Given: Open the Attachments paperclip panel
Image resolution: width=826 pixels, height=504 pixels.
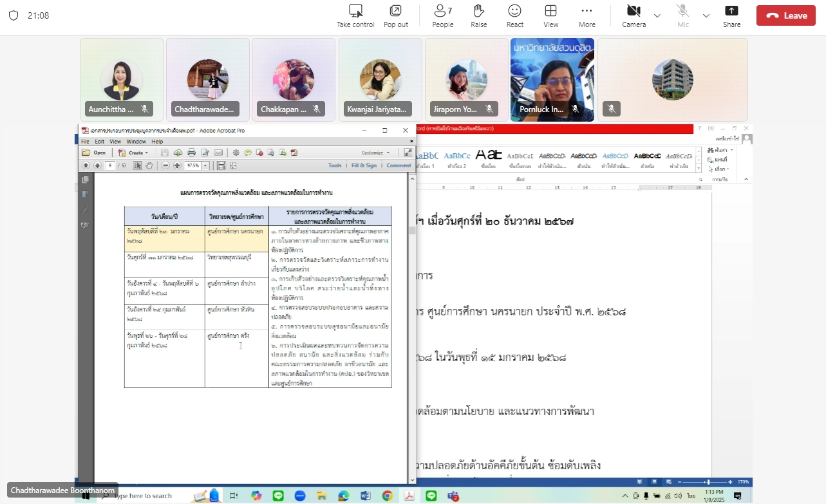Looking at the screenshot, I should click(85, 210).
